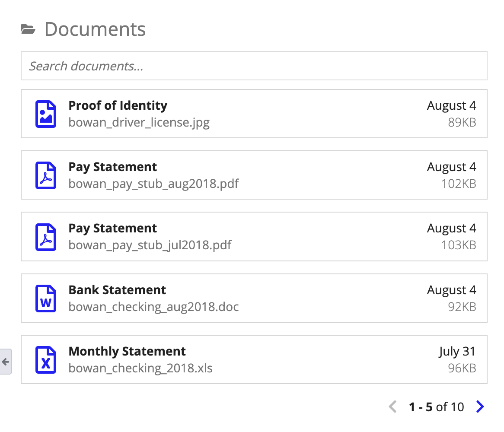
Task: Open the Monthly Statement document title
Action: 127,351
